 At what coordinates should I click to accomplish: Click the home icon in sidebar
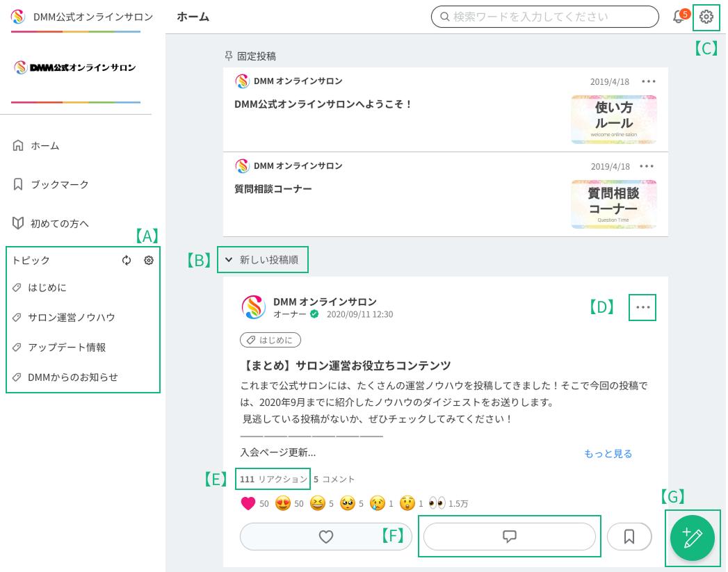[17, 146]
